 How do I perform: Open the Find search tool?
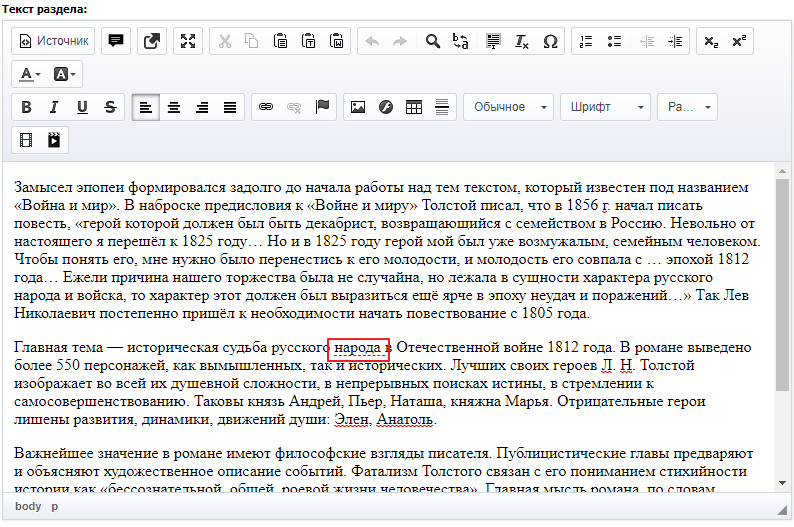[x=433, y=41]
